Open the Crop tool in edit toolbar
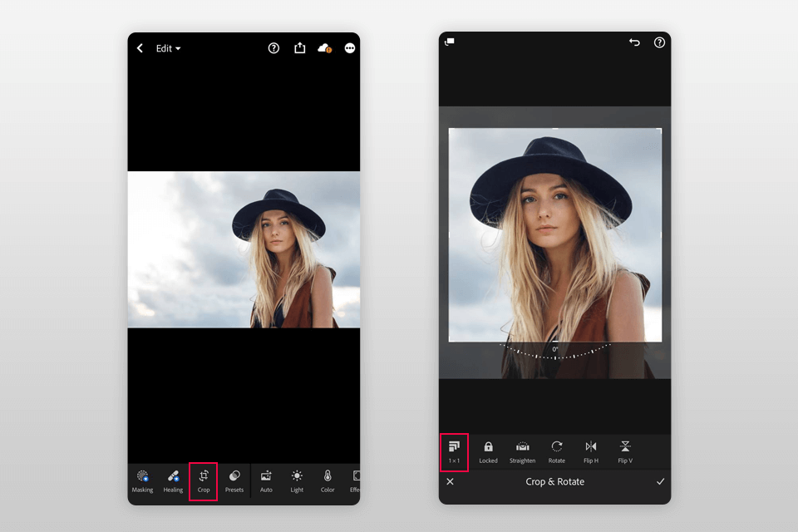 click(204, 481)
